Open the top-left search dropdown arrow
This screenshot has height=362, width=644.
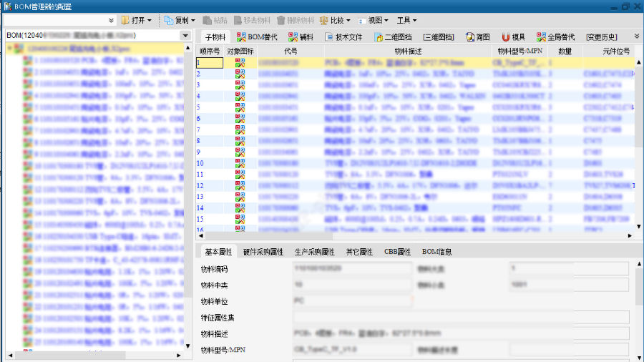(x=111, y=21)
